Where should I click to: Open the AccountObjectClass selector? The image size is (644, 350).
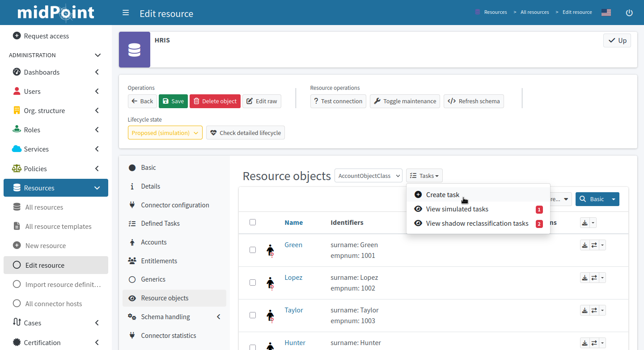[x=368, y=175]
